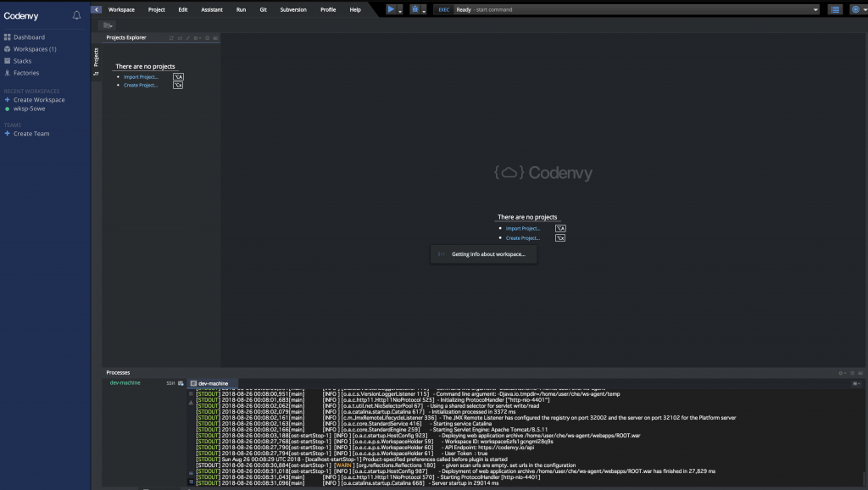The height and width of the screenshot is (490, 868).
Task: Open the run button dropdown arrow
Action: tap(400, 10)
